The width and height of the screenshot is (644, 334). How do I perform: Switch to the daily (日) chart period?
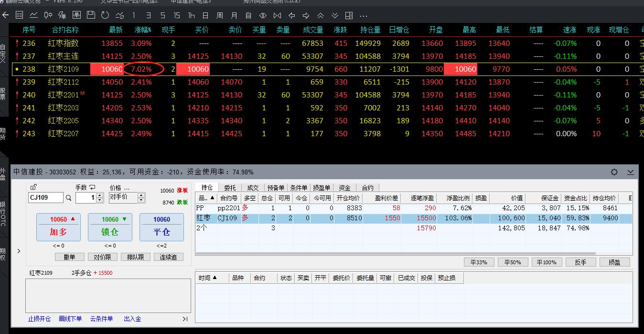205,15
